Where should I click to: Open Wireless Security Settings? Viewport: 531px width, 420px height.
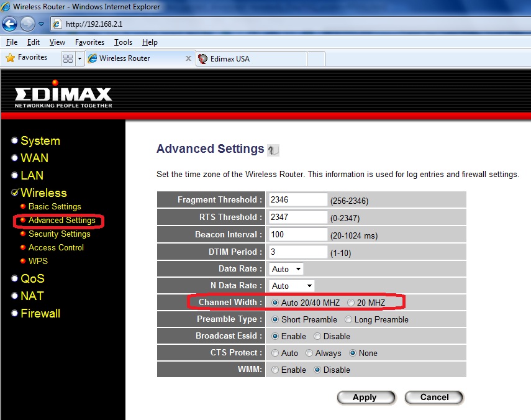click(x=59, y=234)
